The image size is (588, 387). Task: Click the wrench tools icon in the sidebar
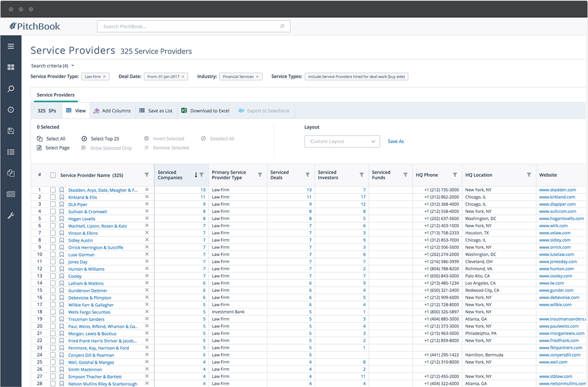pos(11,216)
